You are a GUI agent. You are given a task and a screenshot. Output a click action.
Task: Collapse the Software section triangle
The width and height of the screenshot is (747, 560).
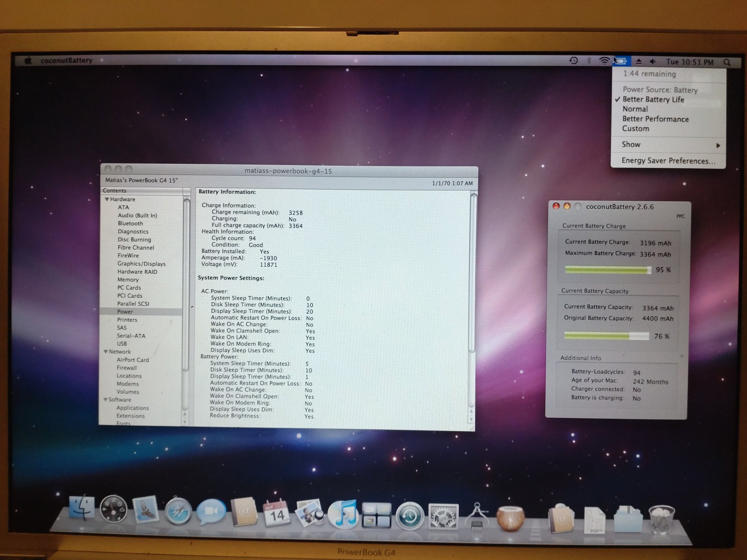pyautogui.click(x=105, y=399)
